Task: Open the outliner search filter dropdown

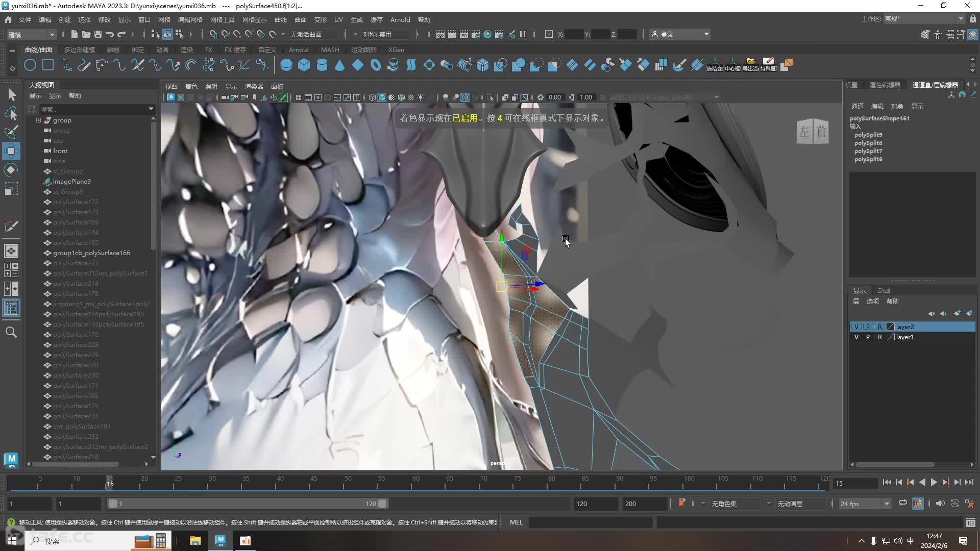Action: pos(151,109)
